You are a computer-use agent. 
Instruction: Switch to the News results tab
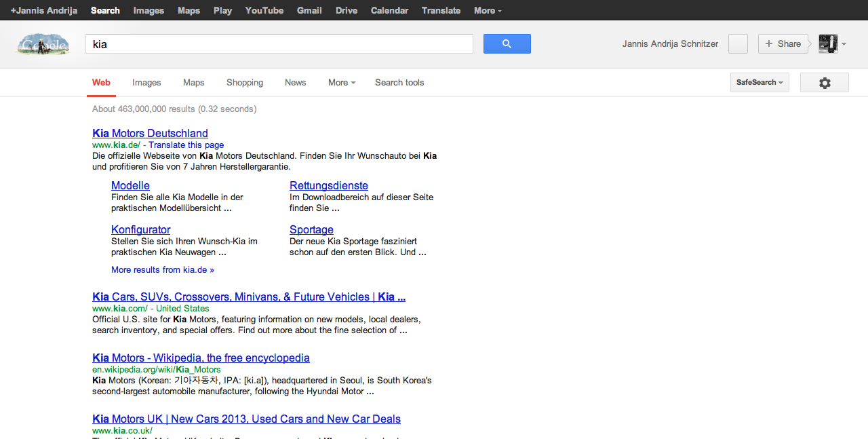click(x=295, y=83)
